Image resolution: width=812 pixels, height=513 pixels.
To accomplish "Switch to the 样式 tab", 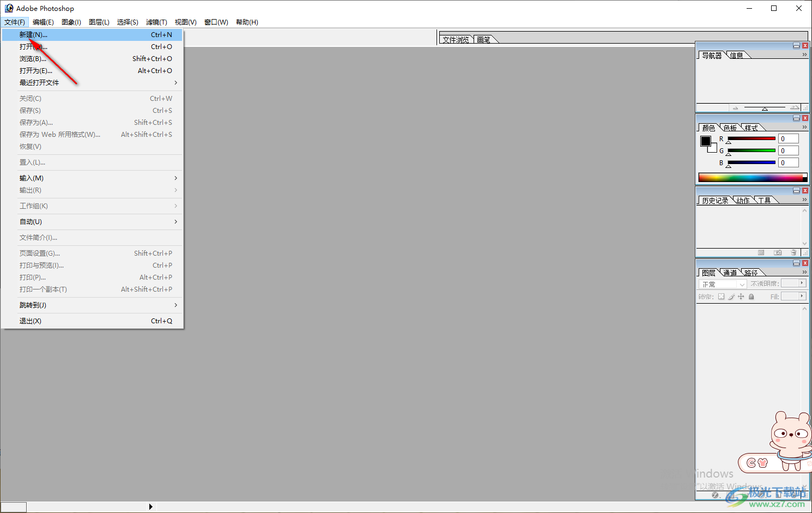I will pyautogui.click(x=752, y=128).
